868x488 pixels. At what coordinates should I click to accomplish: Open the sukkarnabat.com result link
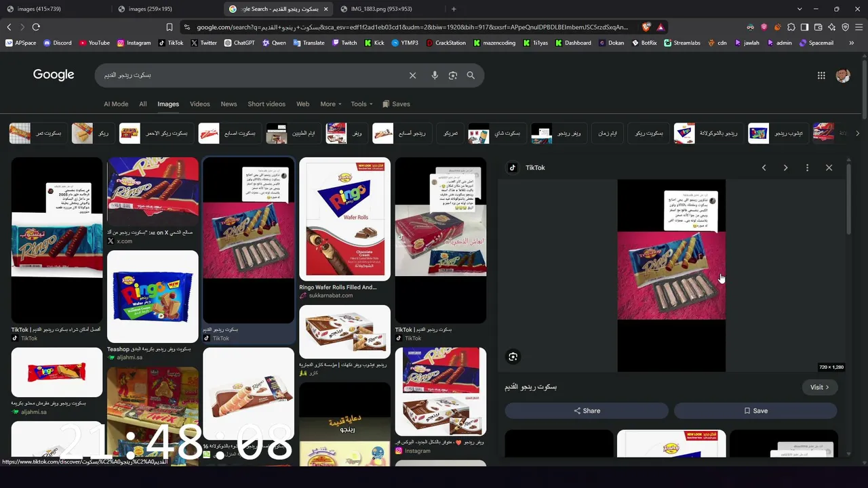coord(331,296)
